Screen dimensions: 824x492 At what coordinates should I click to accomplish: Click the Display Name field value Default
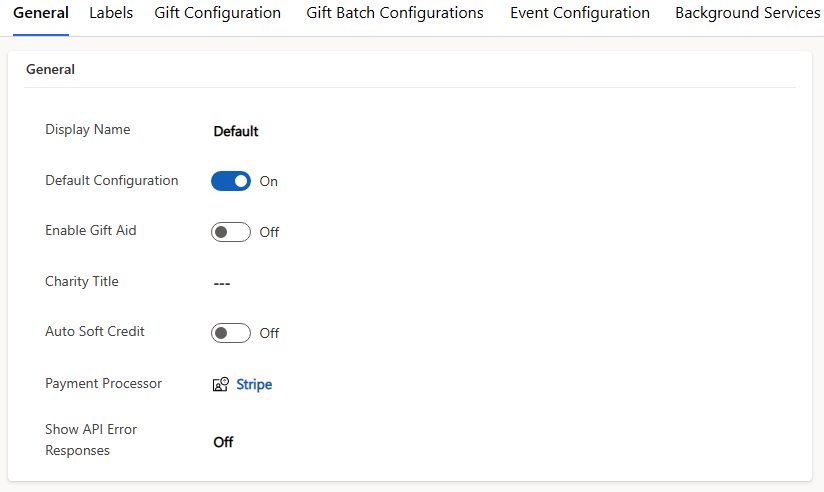coord(236,131)
